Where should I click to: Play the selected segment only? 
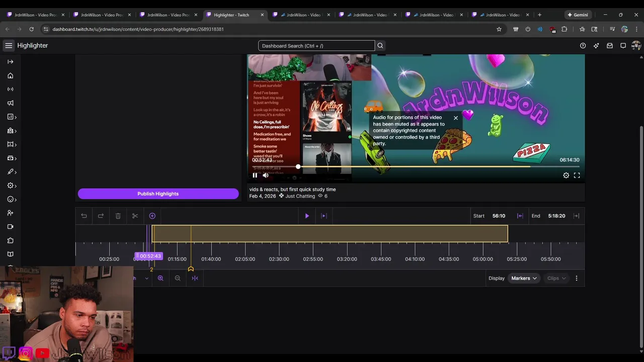pos(324,216)
